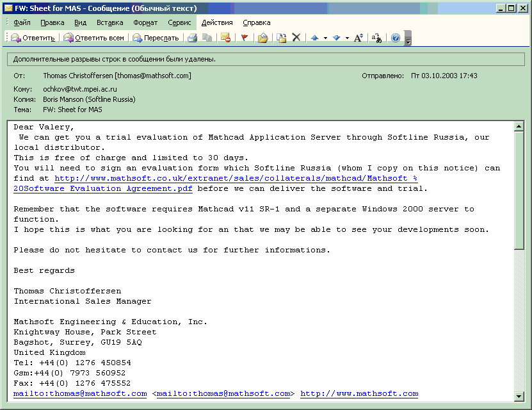Click scrollbar down arrow
Viewport: 532px width, 410px height.
pos(519,396)
